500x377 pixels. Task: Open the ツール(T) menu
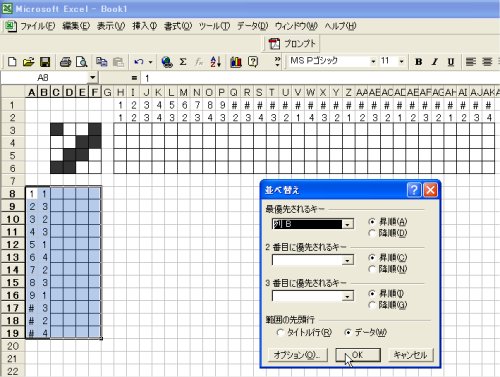(214, 26)
